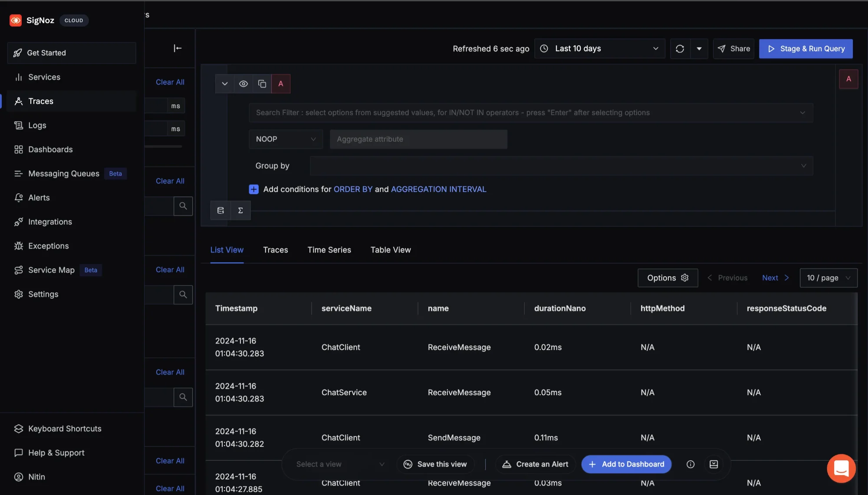Click the copy query icon in toolbar
The width and height of the screenshot is (868, 495).
(x=262, y=83)
